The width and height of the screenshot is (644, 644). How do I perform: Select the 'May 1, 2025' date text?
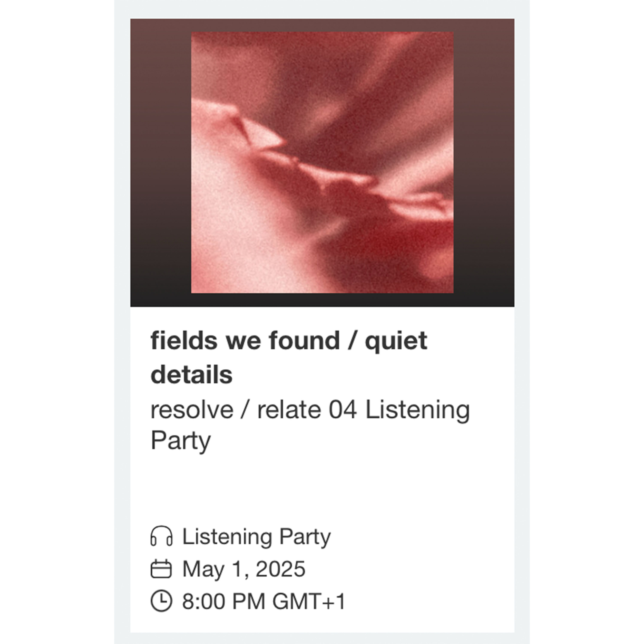(244, 569)
